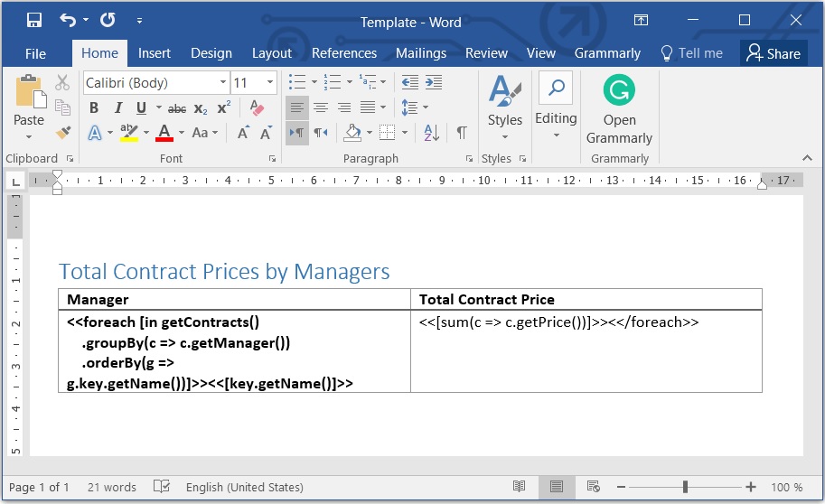Undo the last action
This screenshot has width=825, height=504.
tap(68, 20)
